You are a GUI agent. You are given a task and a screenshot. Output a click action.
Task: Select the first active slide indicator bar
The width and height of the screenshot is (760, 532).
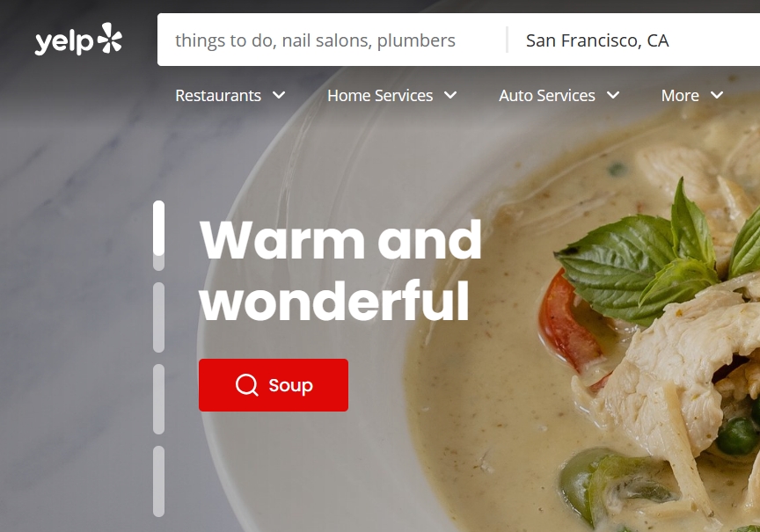158,236
